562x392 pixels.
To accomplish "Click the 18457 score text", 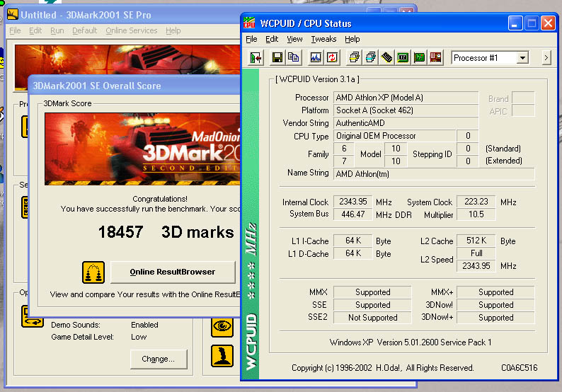I will point(121,232).
